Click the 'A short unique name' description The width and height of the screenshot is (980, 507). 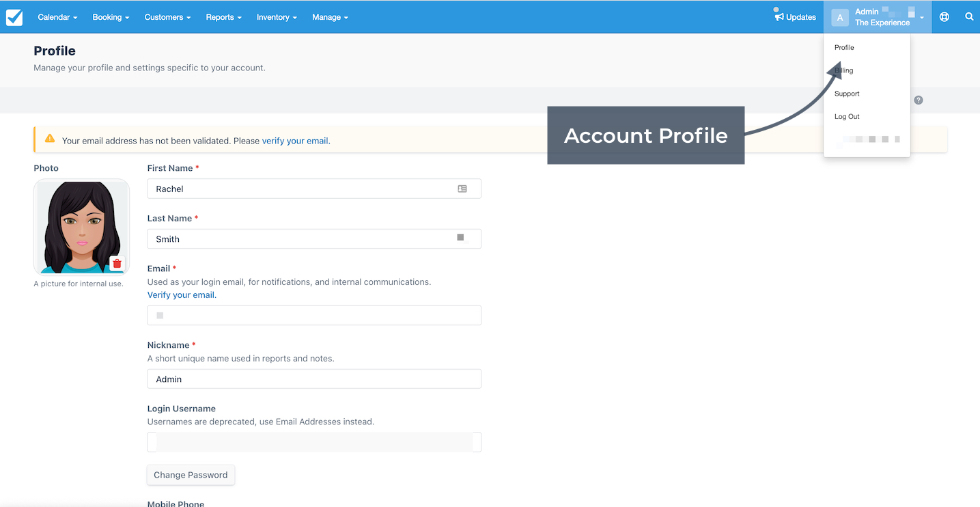[241, 358]
